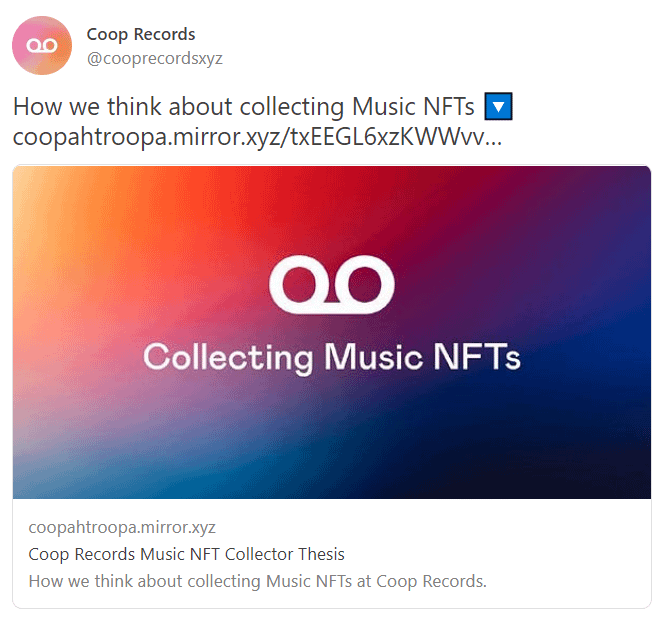Click the "Collecting Music NFTs" banner headline
The image size is (667, 625).
pyautogui.click(x=331, y=357)
